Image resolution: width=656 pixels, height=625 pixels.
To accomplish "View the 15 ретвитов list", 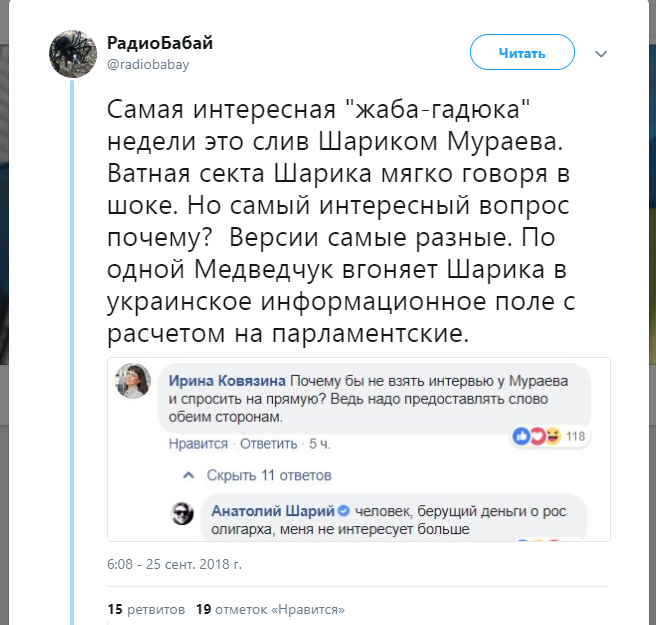I will tap(145, 608).
